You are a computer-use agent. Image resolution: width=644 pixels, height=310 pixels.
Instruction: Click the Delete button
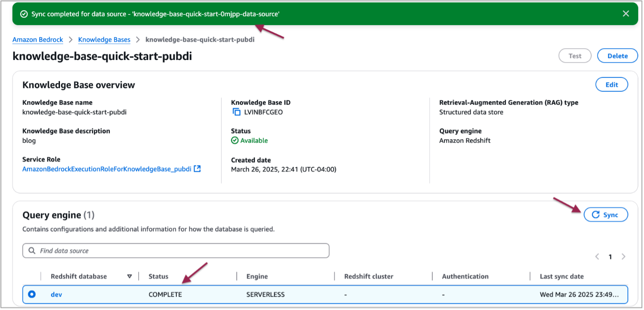(x=617, y=56)
